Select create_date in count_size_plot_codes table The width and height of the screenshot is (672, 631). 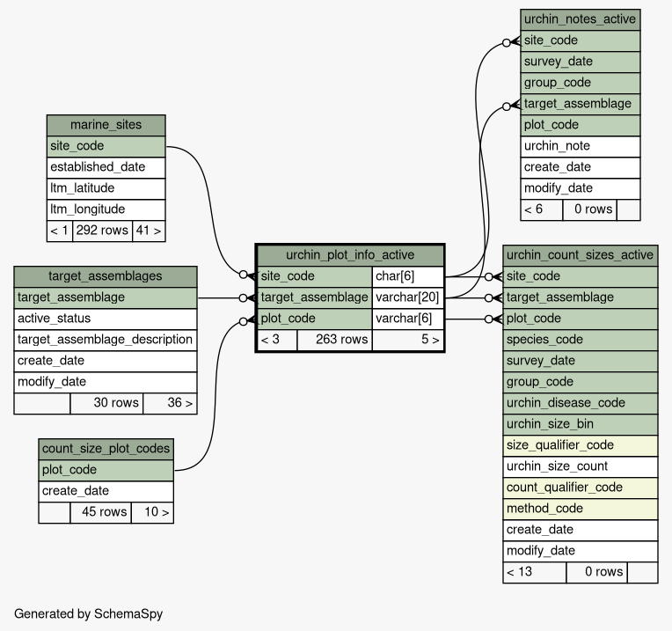point(106,491)
